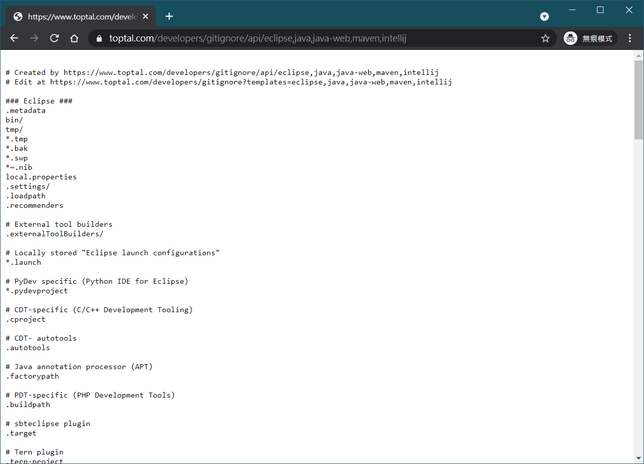The width and height of the screenshot is (644, 464).
Task: Reload the current page
Action: 54,38
